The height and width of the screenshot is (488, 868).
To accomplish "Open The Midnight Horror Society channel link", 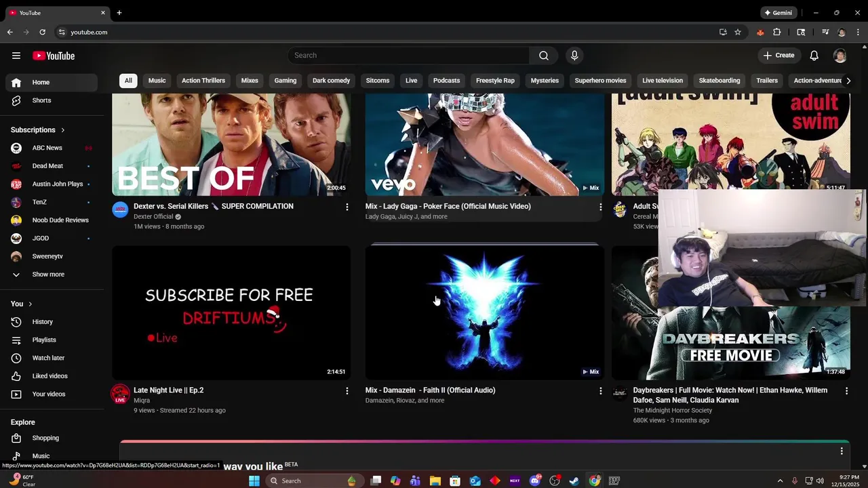I will [673, 410].
